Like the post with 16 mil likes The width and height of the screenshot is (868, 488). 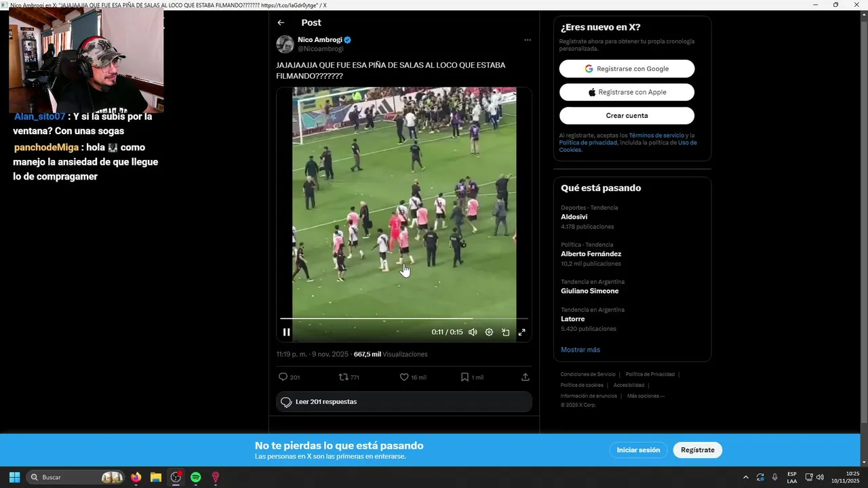click(412, 377)
